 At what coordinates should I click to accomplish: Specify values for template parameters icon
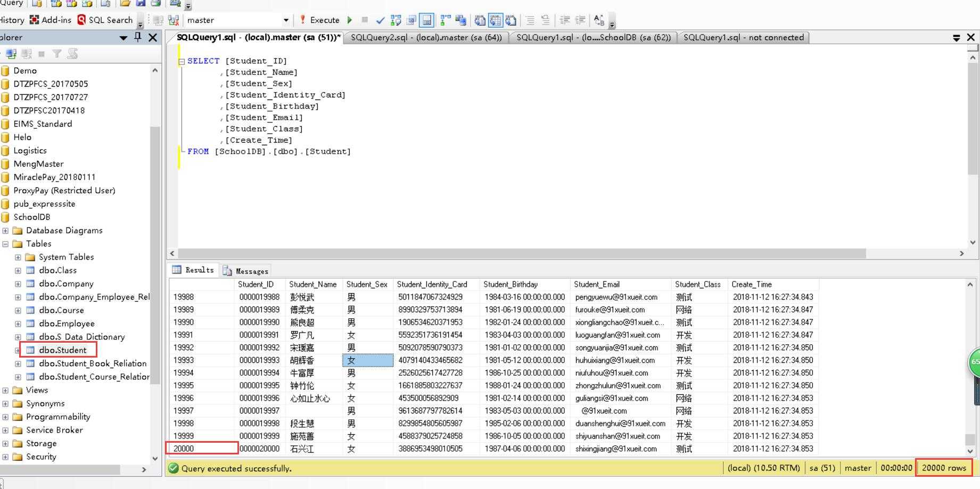coord(599,20)
